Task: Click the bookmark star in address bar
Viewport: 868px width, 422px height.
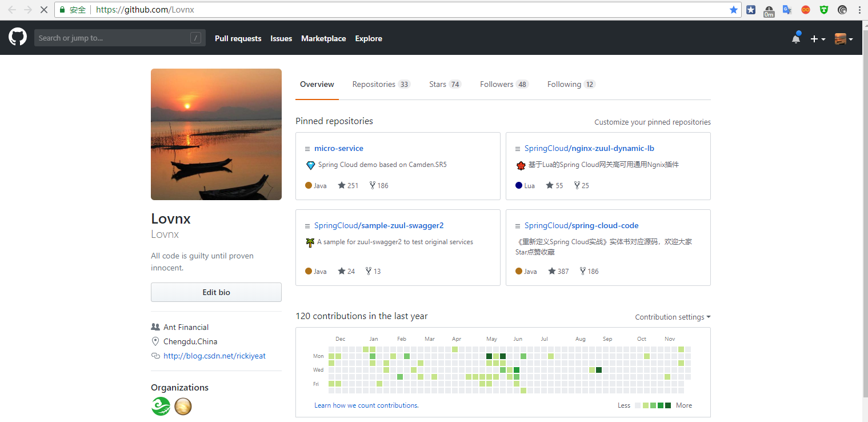Action: pos(734,10)
